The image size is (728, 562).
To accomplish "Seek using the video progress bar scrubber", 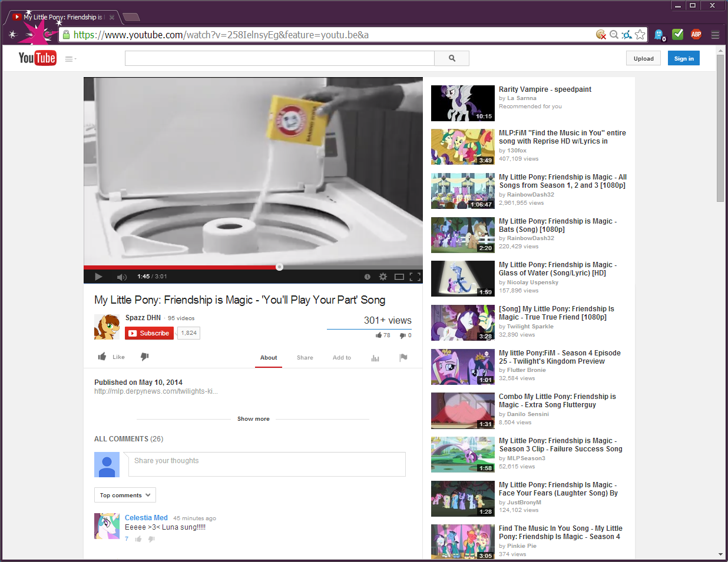I will click(x=280, y=267).
